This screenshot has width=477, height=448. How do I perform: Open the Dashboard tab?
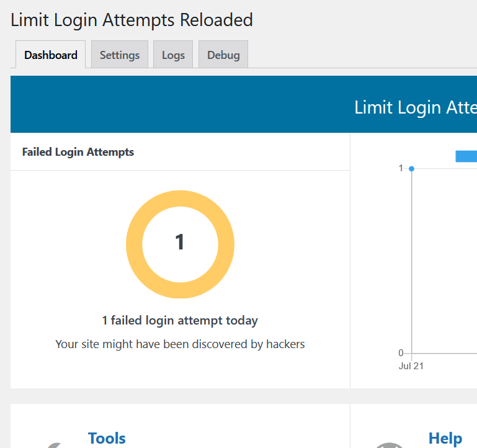coord(50,55)
